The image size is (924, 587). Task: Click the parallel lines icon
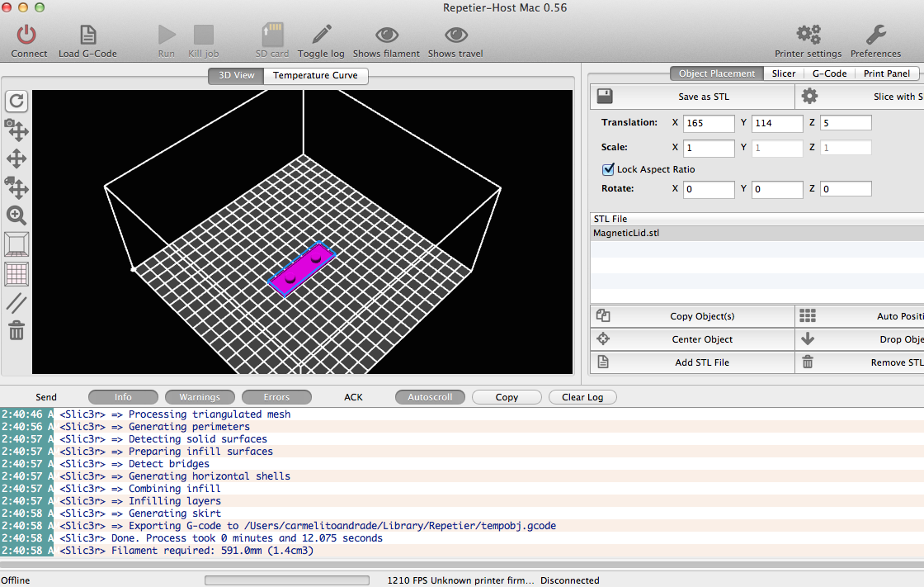16,303
